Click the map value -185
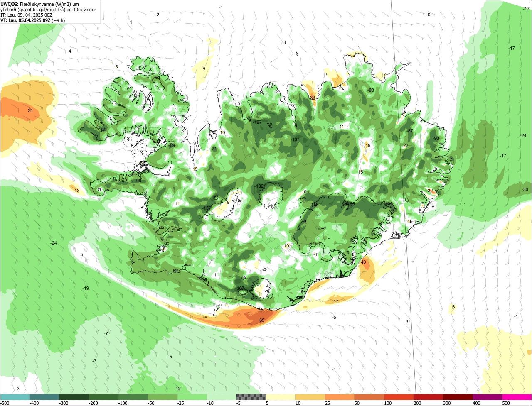 350,204
